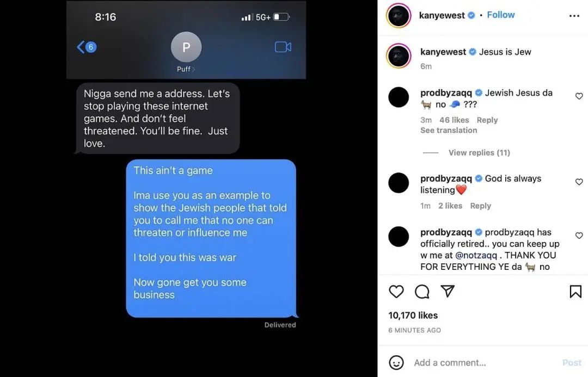Open kanyewest profile picture in header
The image size is (588, 377).
tap(399, 15)
